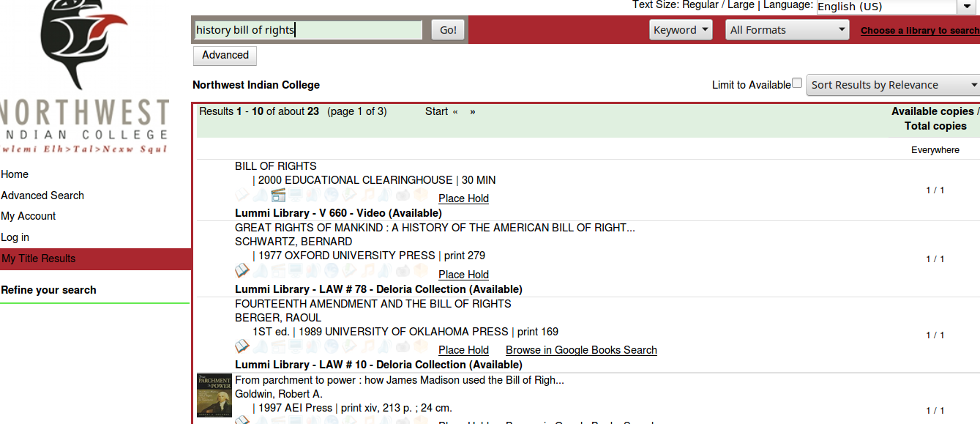Click the video format icon for BILL OF RIGHTS
The height and width of the screenshot is (424, 980).
click(278, 195)
